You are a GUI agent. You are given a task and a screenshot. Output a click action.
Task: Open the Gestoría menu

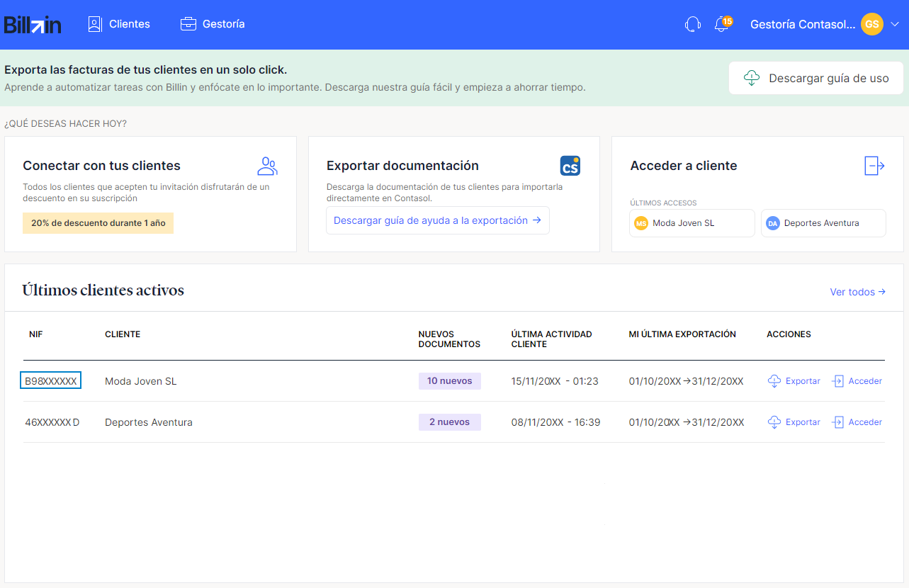(x=213, y=24)
